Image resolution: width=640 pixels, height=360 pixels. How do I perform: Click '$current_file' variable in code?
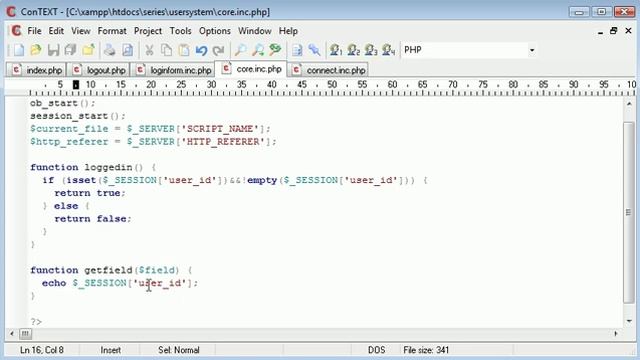coord(69,129)
